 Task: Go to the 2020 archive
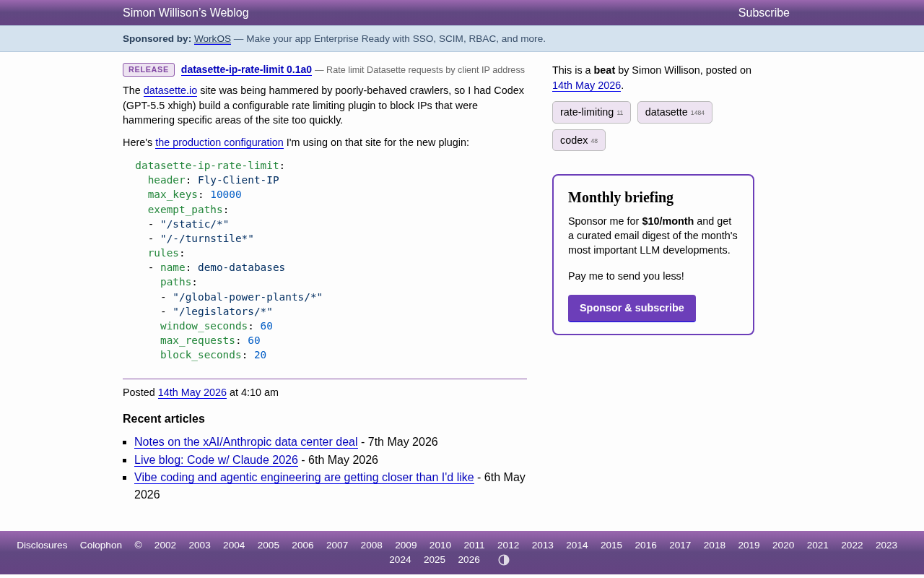tap(783, 545)
